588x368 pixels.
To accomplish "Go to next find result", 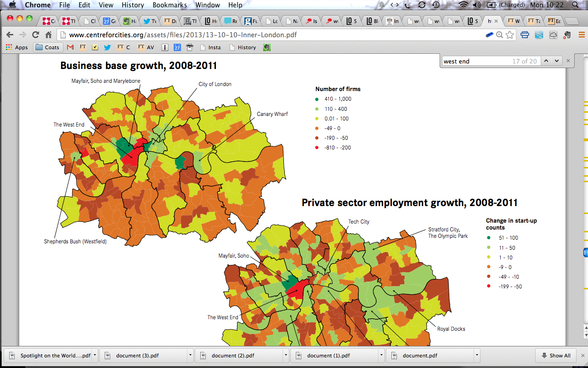I will [557, 61].
